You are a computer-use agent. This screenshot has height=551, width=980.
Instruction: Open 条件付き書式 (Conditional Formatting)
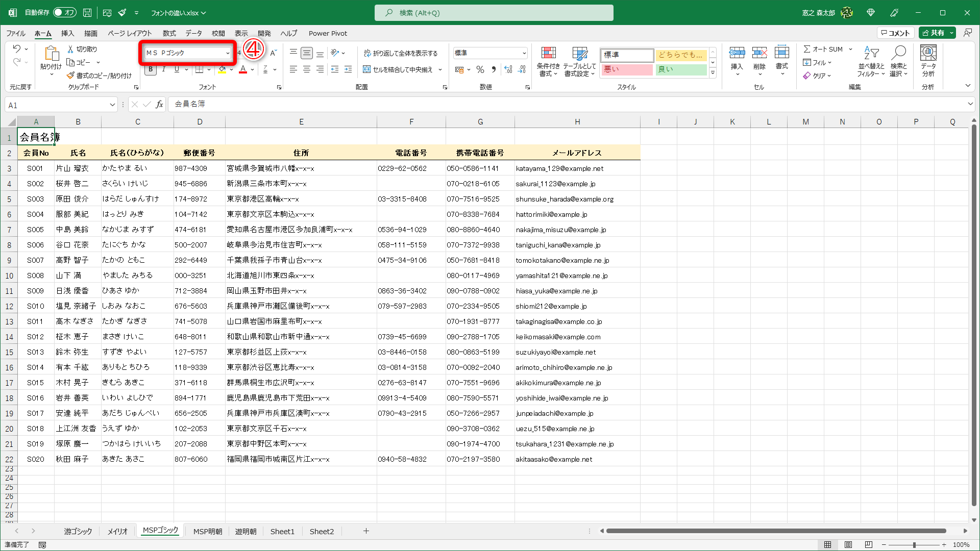548,61
